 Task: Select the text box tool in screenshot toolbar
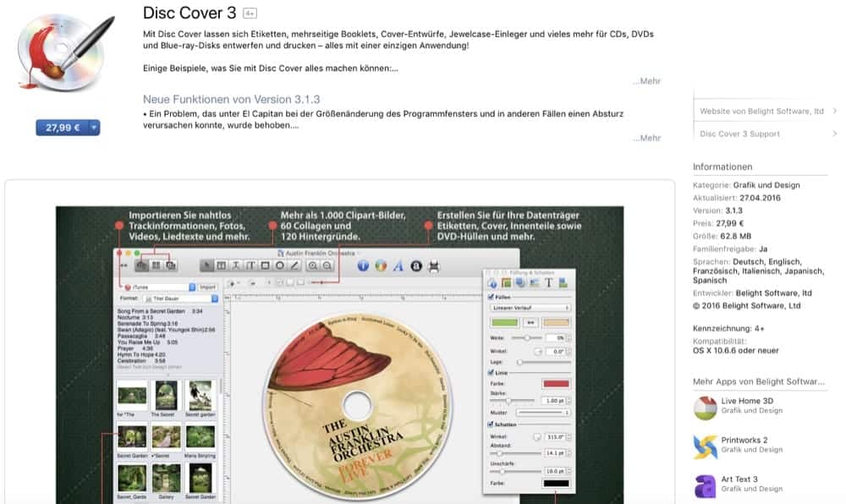click(x=221, y=266)
